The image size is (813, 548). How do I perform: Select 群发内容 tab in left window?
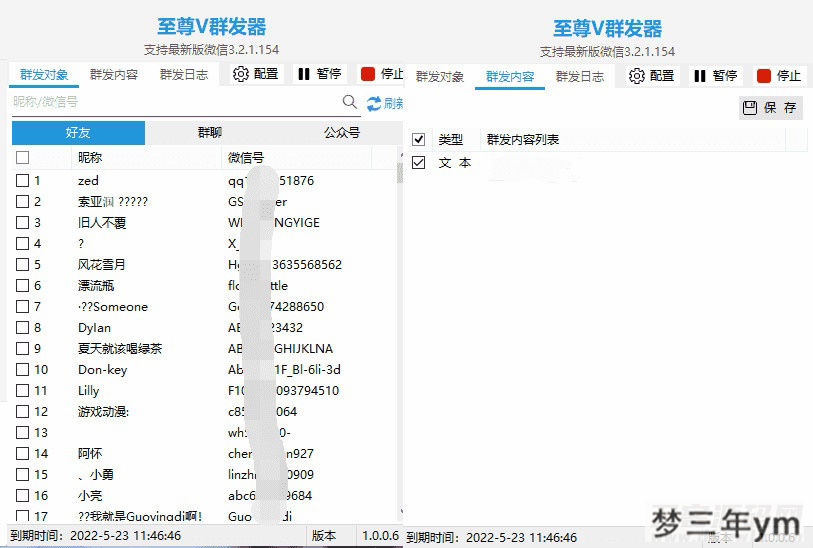point(114,75)
